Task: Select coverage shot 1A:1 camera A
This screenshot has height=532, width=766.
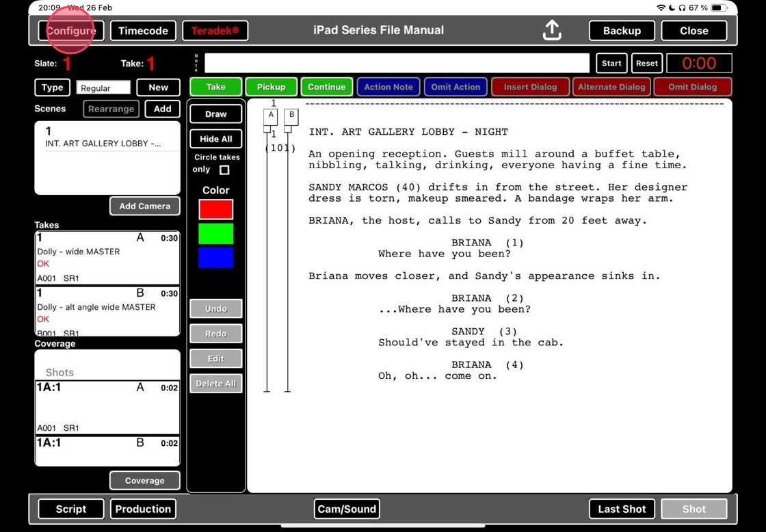Action: (107, 408)
